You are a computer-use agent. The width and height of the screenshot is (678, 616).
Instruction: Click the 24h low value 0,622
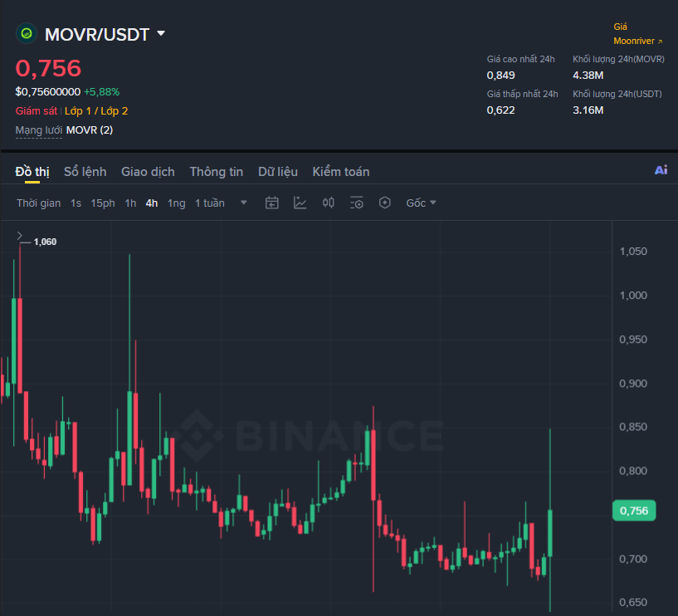tap(500, 110)
